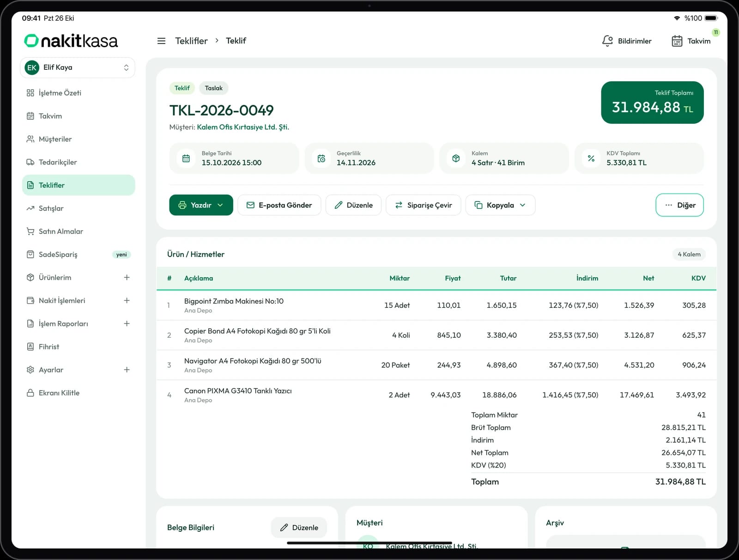Click Siparişe Çevir button
The image size is (739, 560).
point(424,205)
